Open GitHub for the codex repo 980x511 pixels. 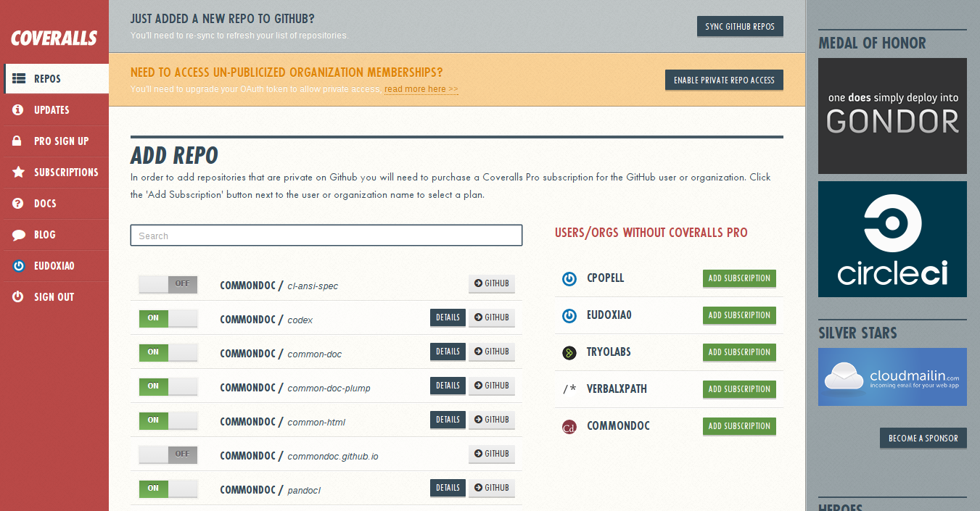(492, 317)
